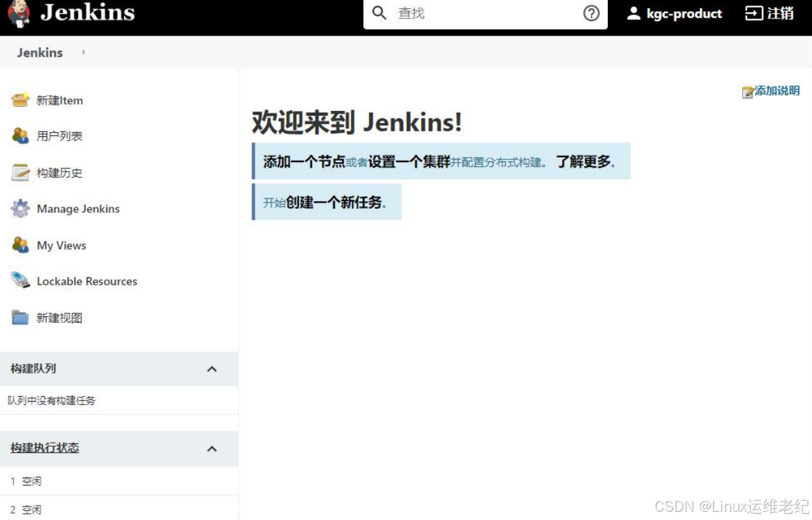Open the Lockable Resources menu entry
The width and height of the screenshot is (812, 520).
coord(87,281)
